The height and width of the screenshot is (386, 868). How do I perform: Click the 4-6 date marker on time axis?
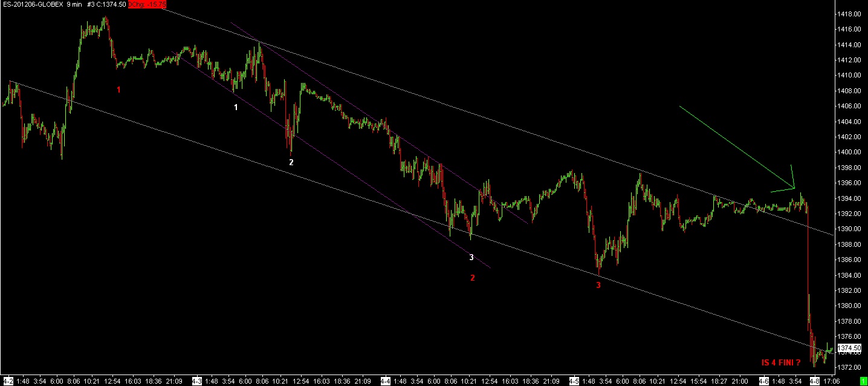[x=763, y=382]
